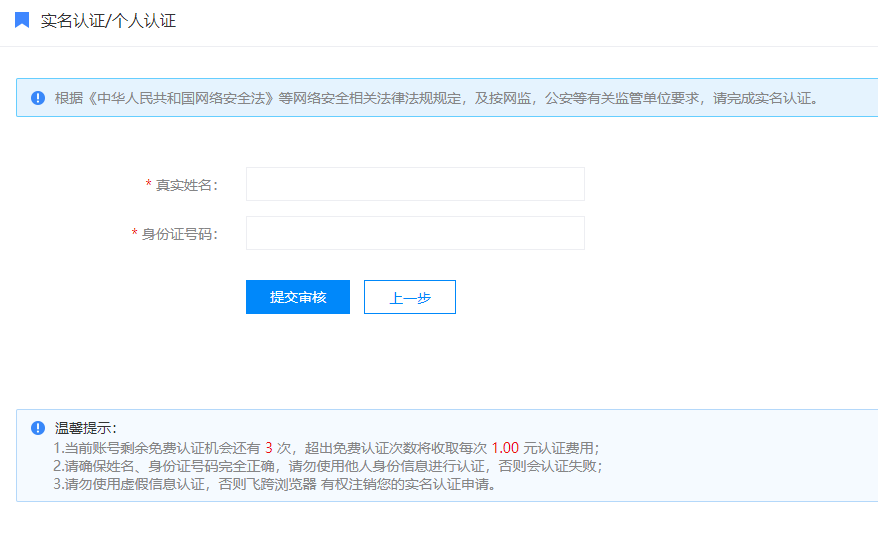Go back with the 上一步 button
This screenshot has width=878, height=538.
pyautogui.click(x=409, y=297)
